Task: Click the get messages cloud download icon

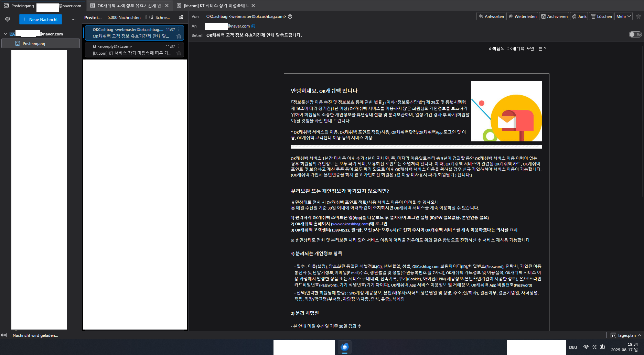Action: point(8,19)
